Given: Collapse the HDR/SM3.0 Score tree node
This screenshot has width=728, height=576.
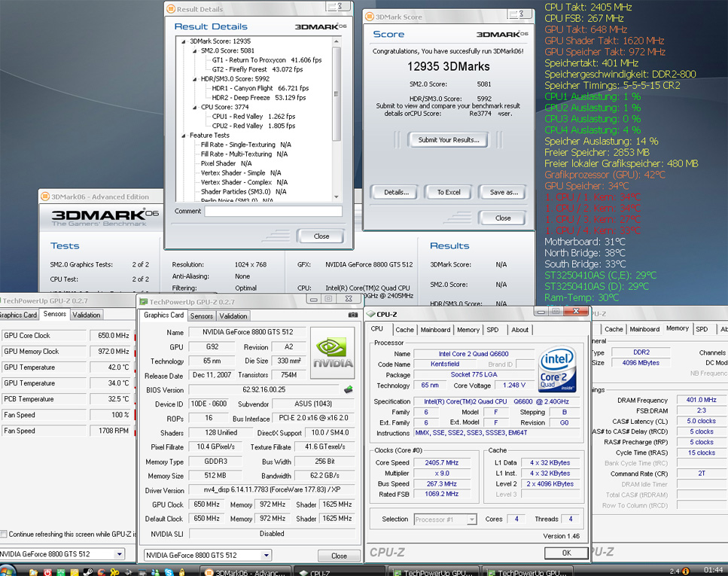Looking at the screenshot, I should pyautogui.click(x=194, y=79).
